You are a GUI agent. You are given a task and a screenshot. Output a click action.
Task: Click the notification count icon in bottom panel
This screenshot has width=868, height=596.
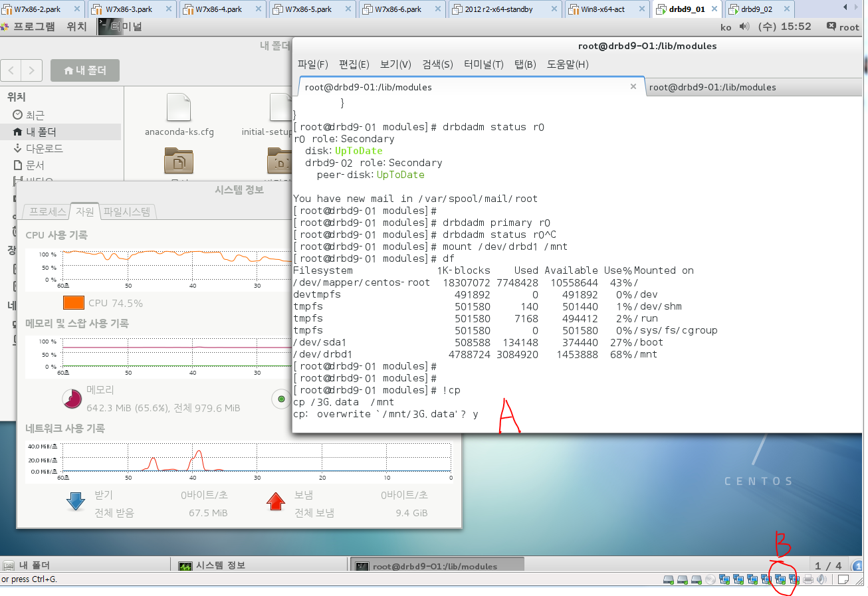[857, 565]
